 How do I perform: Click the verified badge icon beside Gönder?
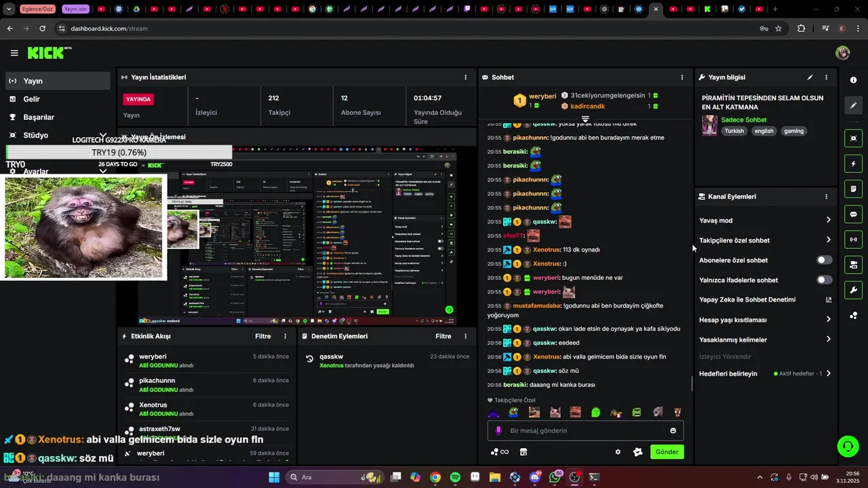click(637, 452)
